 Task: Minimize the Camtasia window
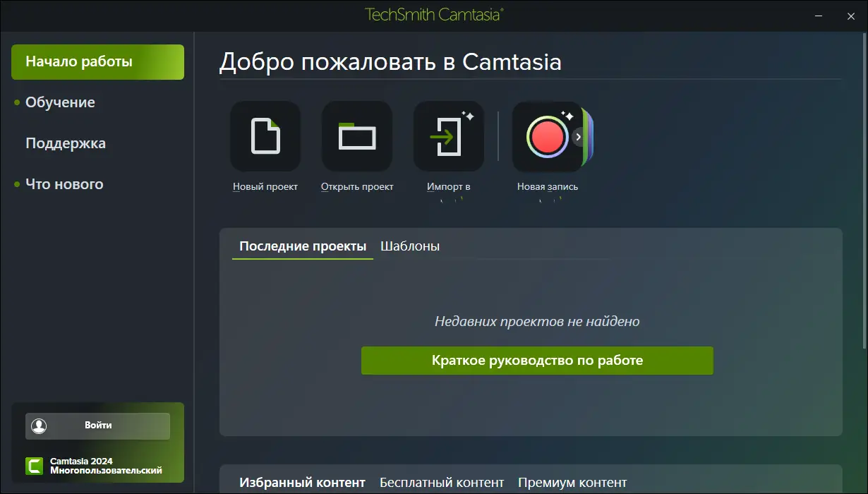click(x=817, y=16)
